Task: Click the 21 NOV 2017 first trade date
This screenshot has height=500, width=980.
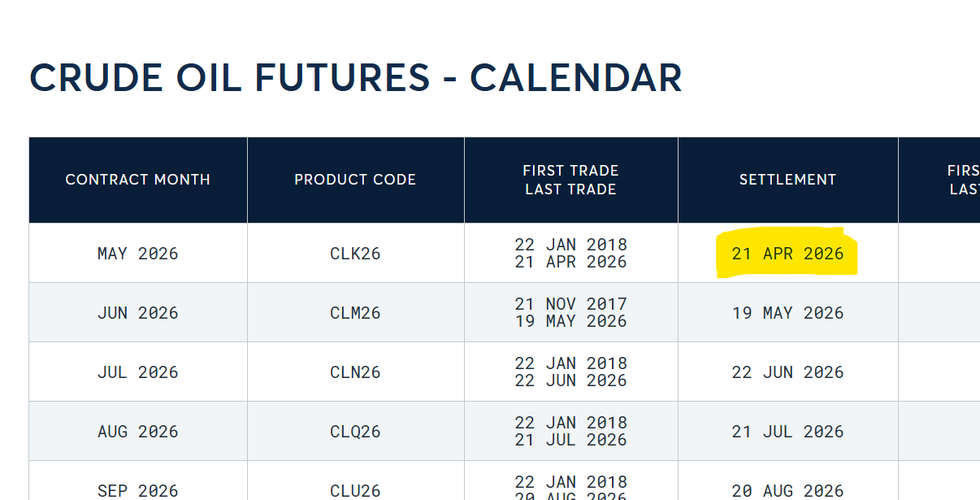Action: (570, 305)
